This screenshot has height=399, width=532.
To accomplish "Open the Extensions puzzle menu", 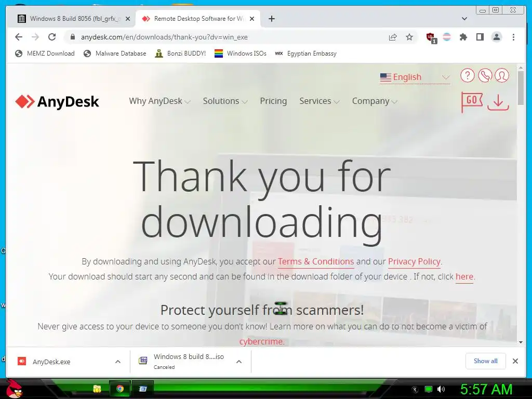I will coord(463,37).
